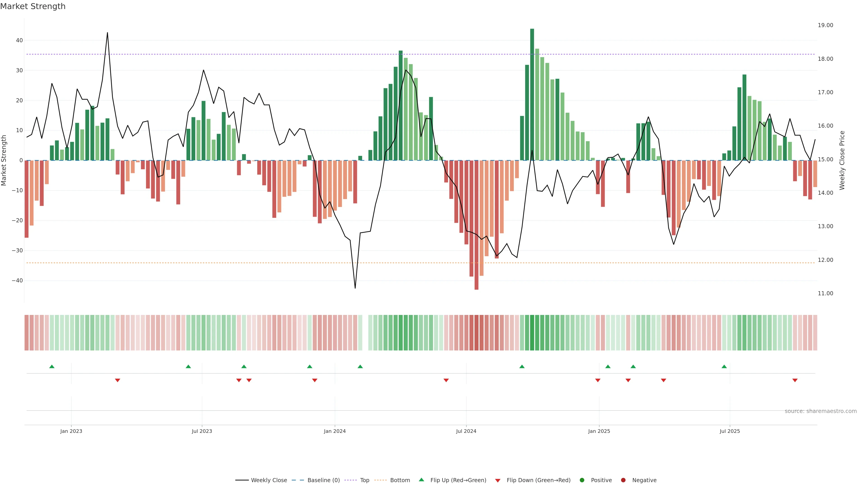Viewport: 868px width, 488px height.
Task: Click the green flip-up marker just after January 2024
Action: [360, 366]
